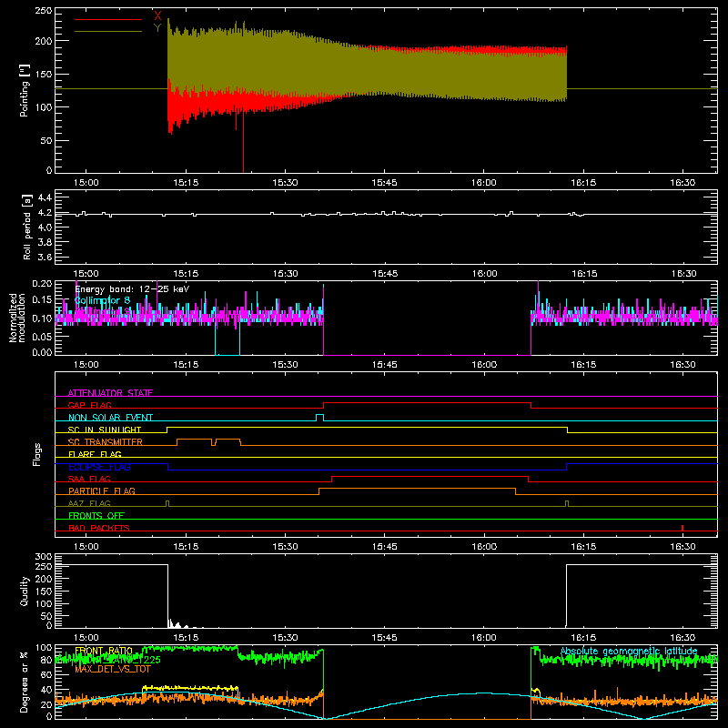Click the Pointing axis label
Image resolution: width=728 pixels, height=728 pixels.
25,90
